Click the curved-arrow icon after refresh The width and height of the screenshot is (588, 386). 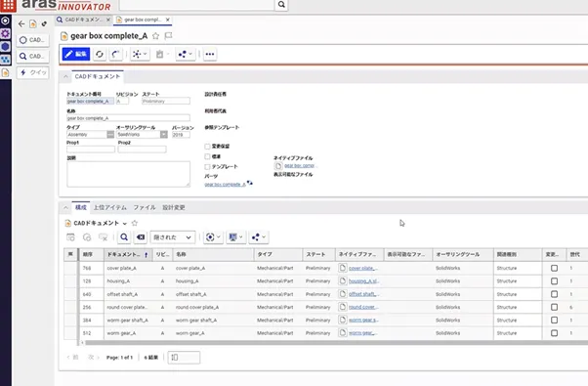click(116, 54)
